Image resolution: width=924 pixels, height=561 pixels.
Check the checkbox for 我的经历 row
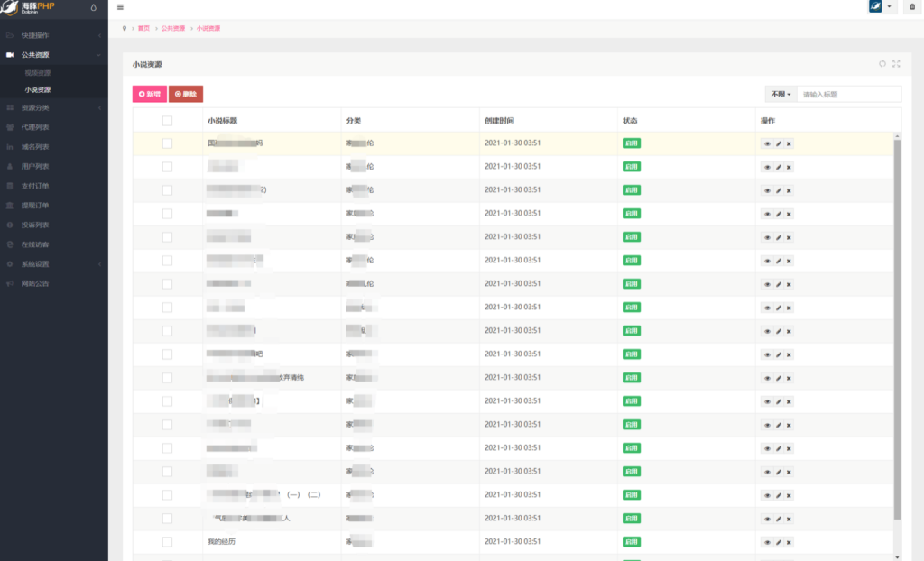coord(167,542)
